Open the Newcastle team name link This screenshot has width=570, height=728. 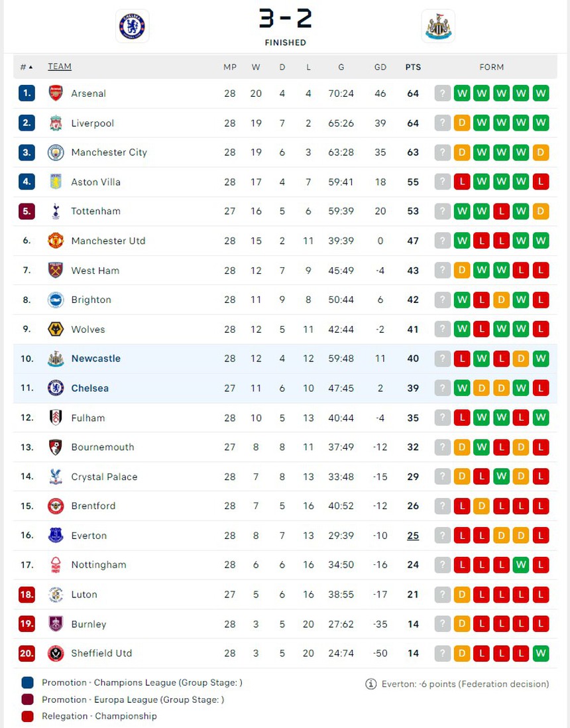point(96,359)
